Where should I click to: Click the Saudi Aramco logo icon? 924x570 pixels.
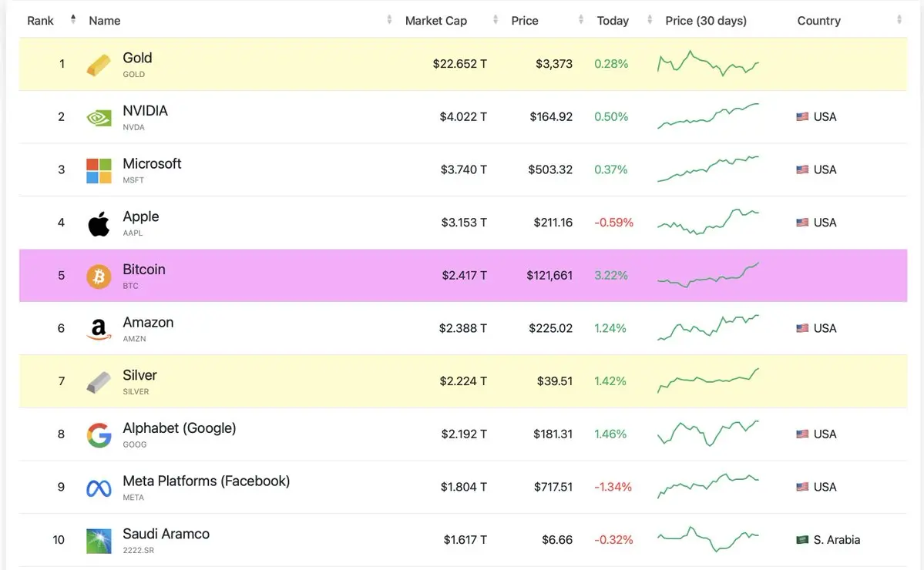[x=99, y=541]
